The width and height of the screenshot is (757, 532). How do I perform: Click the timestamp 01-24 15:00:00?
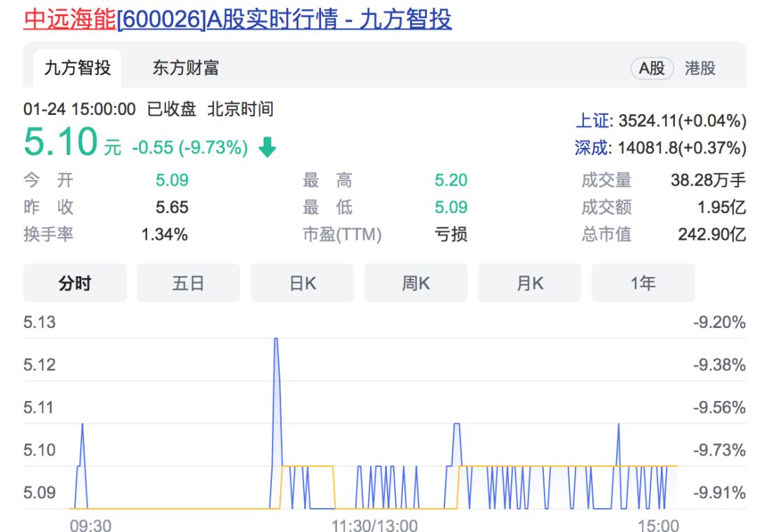(80, 109)
